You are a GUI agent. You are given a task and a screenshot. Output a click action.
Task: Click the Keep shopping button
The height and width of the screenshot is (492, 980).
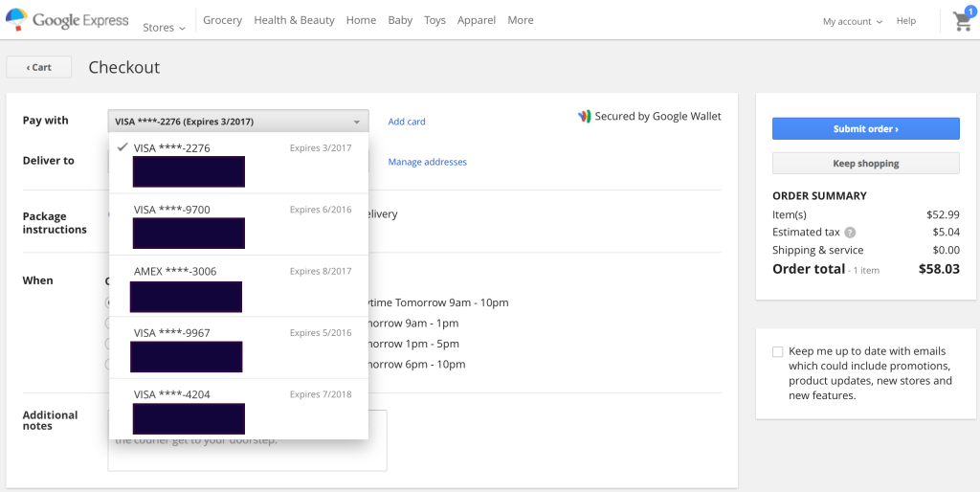pyautogui.click(x=865, y=164)
